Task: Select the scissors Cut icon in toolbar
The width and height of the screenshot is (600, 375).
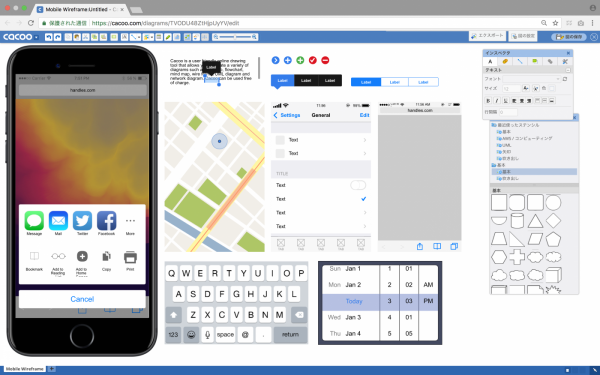Action: [85, 37]
